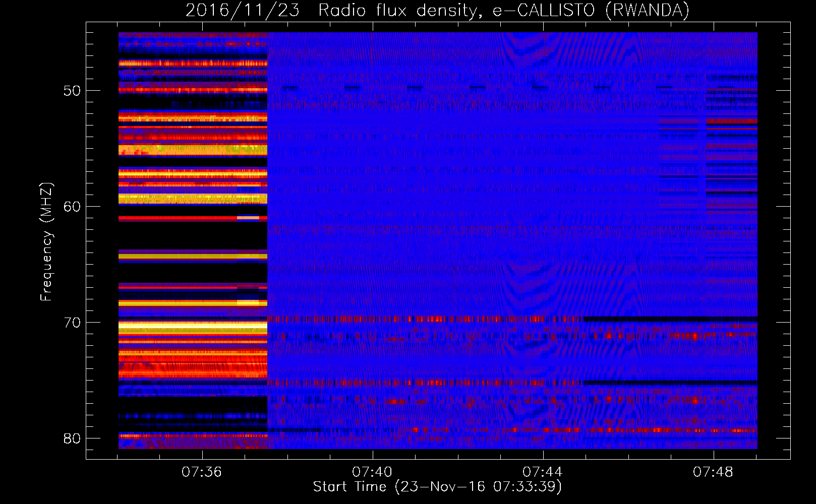Click the 'Frequency (MHZ)' axis label
This screenshot has height=504, width=816.
46,242
